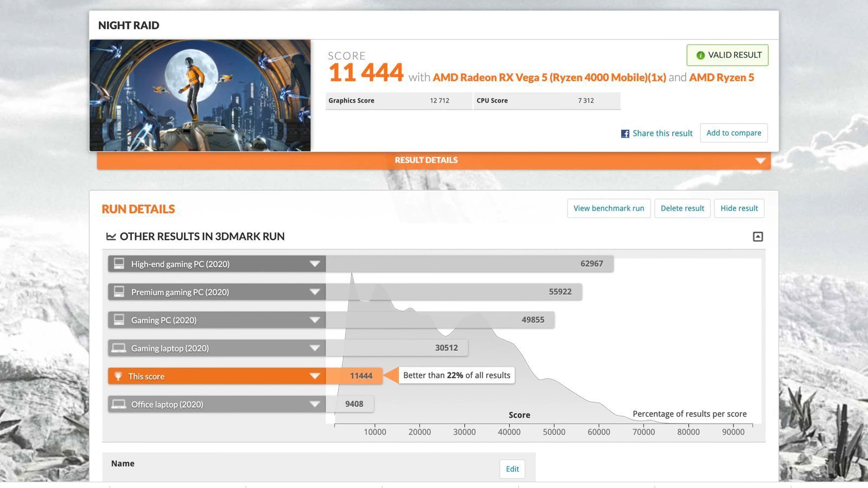
Task: Click Add to compare button
Action: tap(733, 133)
